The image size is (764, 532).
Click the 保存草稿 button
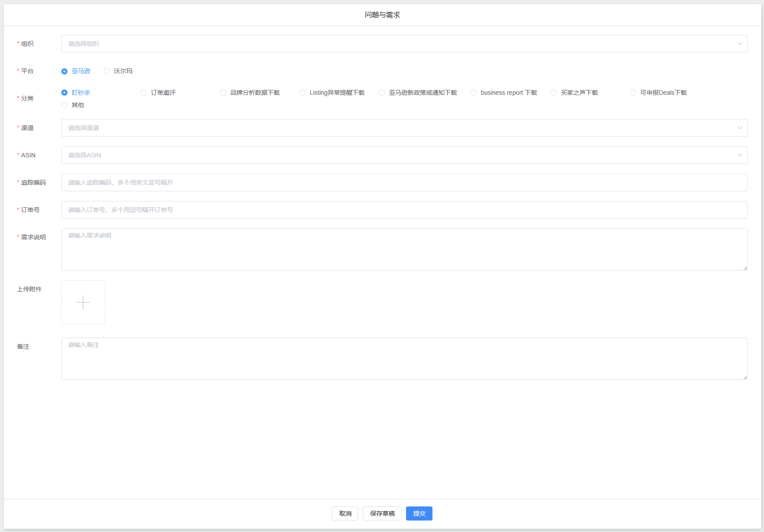point(382,513)
